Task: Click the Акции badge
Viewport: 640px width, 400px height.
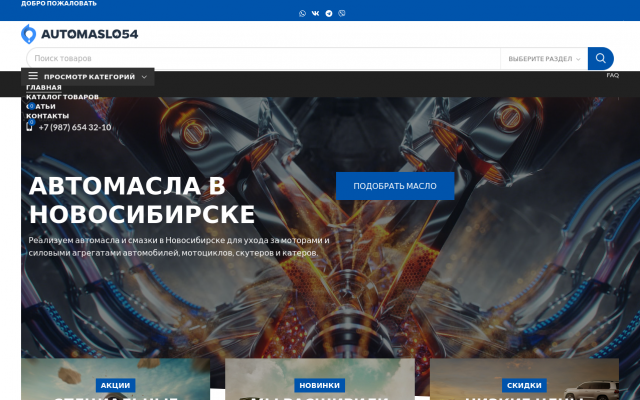Action: pos(116,385)
